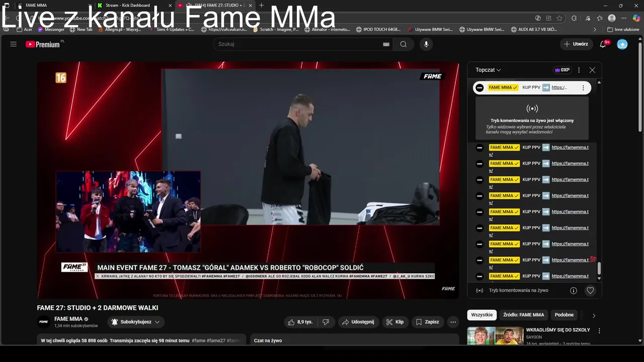This screenshot has height=362, width=644.
Task: Click the video player area
Action: [248, 180]
